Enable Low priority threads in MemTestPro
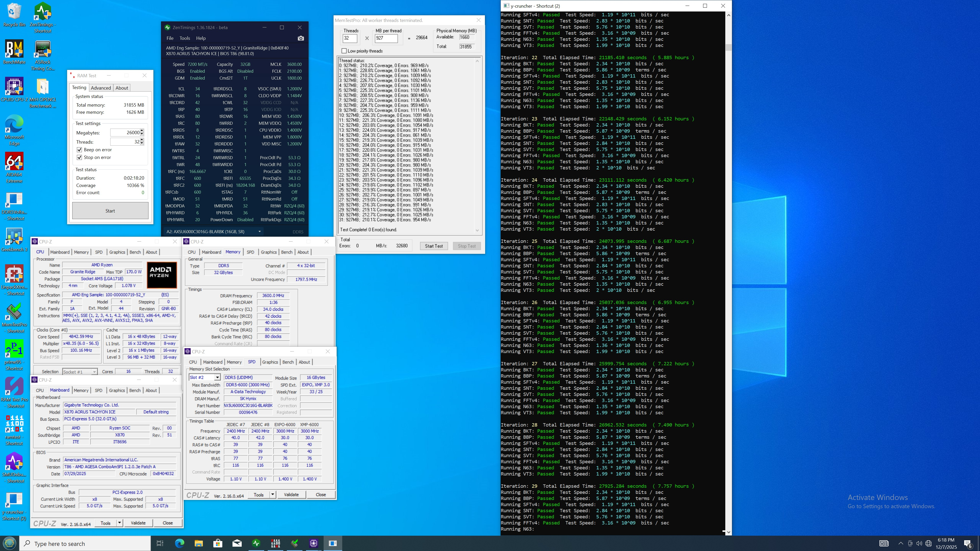Viewport: 980px width, 551px height. click(x=344, y=51)
